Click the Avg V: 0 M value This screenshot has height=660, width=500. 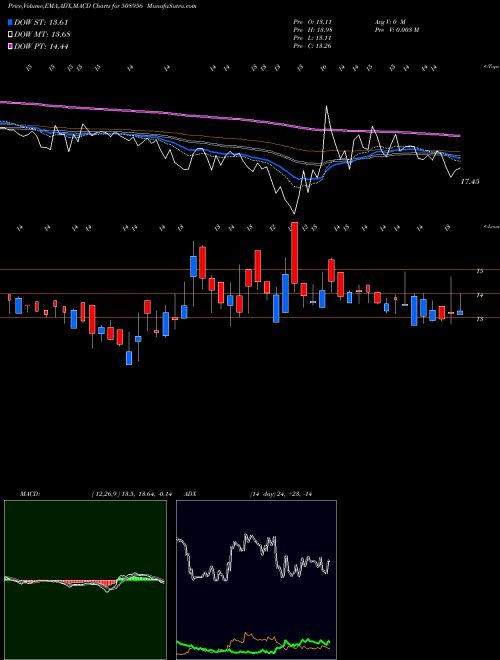[389, 21]
